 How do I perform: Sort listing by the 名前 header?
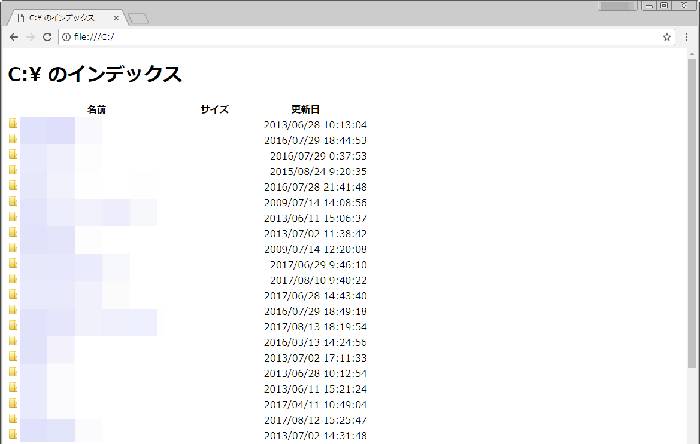[x=96, y=109]
